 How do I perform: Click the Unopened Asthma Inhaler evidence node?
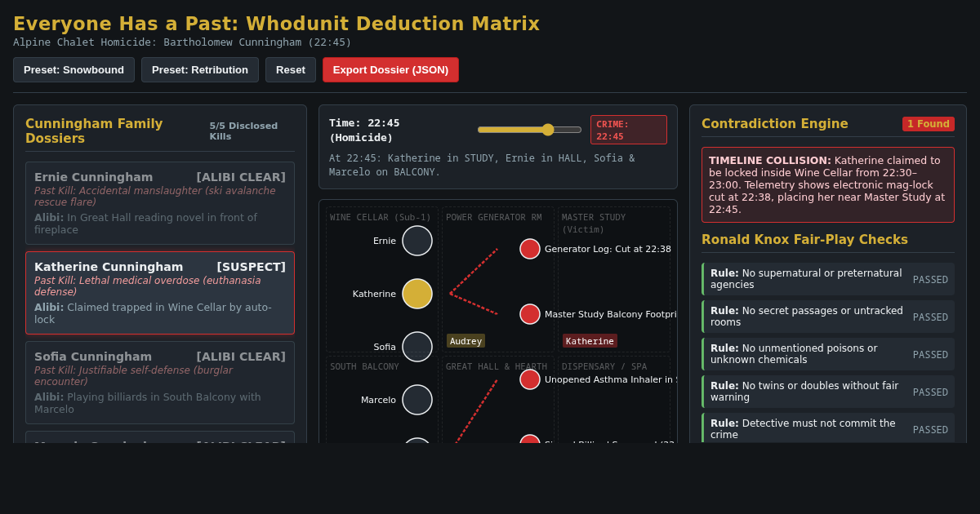coord(530,379)
